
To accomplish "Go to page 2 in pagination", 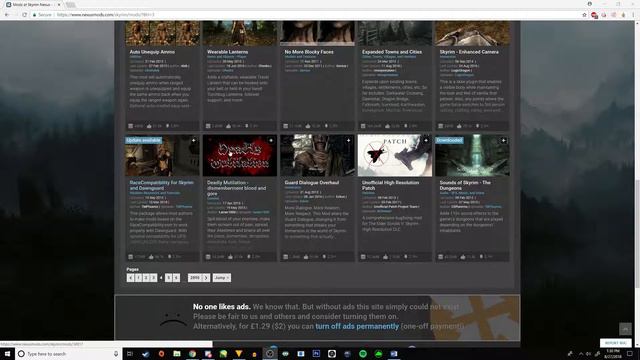I will coord(146,278).
